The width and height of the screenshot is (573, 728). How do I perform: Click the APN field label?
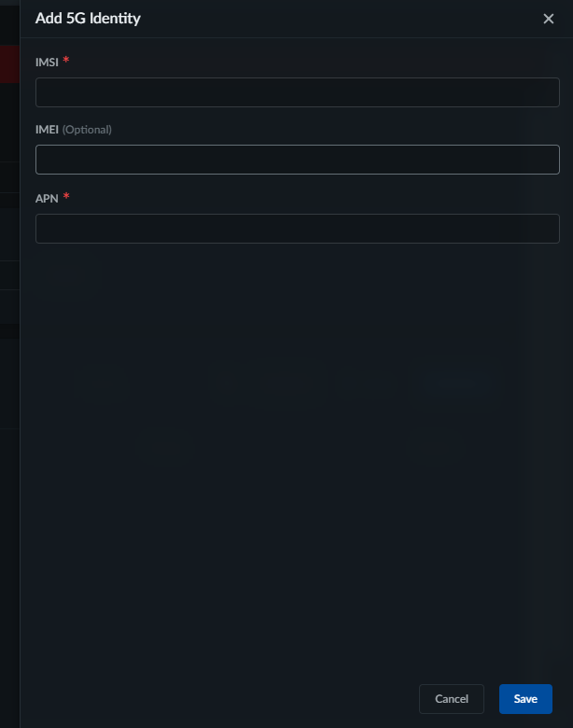pyautogui.click(x=47, y=198)
